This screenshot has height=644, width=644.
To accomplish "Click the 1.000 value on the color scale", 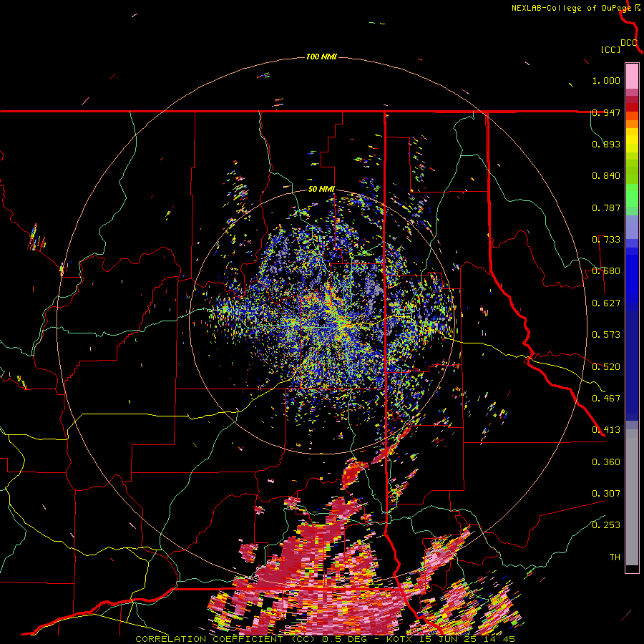I will pyautogui.click(x=606, y=80).
